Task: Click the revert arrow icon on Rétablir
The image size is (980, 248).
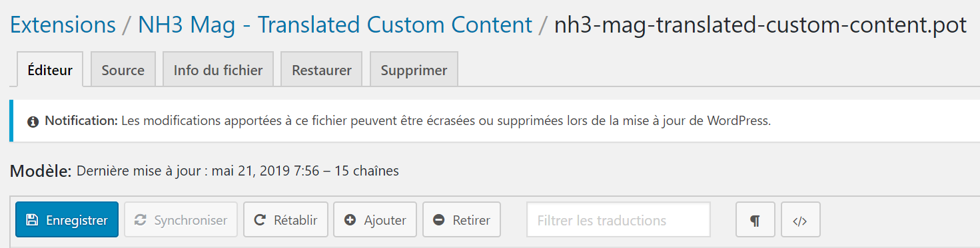Action: click(x=260, y=220)
